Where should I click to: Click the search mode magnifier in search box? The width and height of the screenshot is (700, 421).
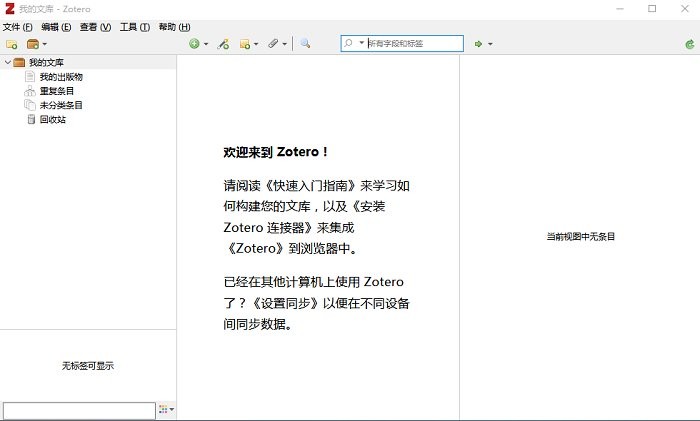pos(349,43)
